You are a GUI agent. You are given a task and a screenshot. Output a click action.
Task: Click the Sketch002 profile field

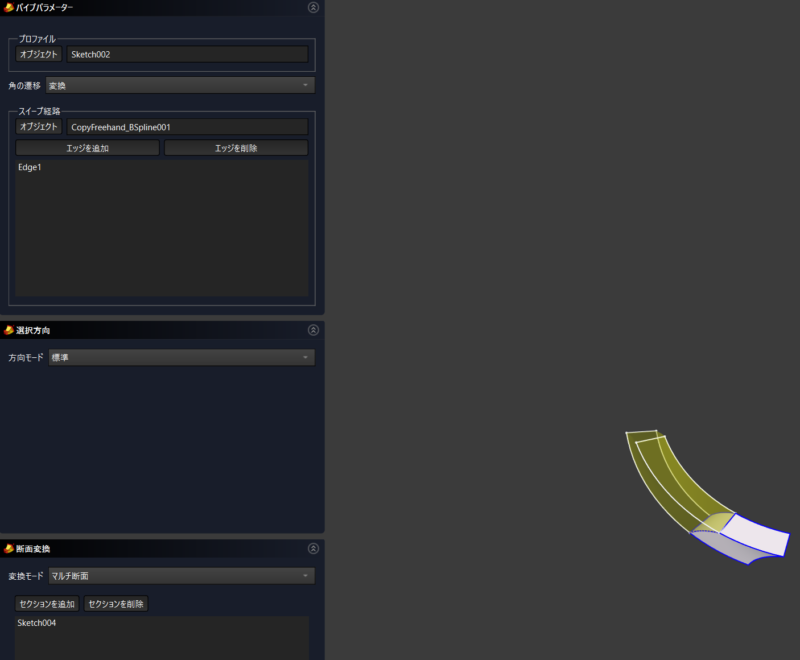coord(187,54)
